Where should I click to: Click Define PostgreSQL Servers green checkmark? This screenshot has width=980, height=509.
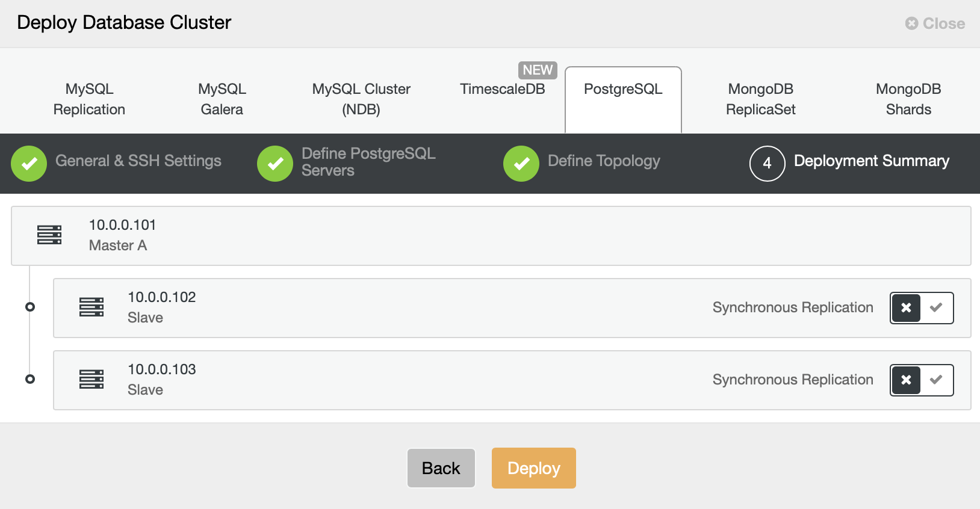275,164
